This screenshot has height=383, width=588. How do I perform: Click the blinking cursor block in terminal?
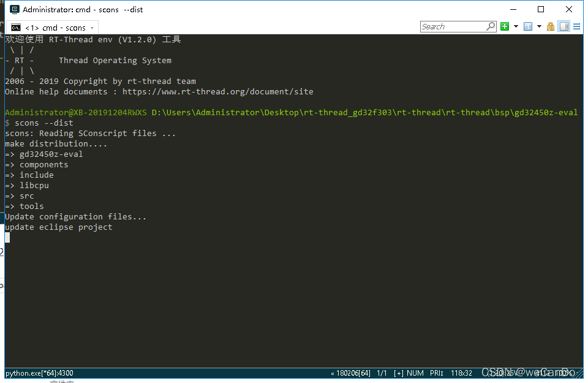[x=7, y=237]
